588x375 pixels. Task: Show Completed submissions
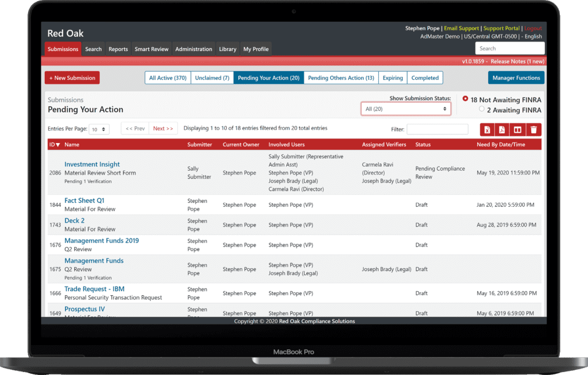[x=425, y=78]
